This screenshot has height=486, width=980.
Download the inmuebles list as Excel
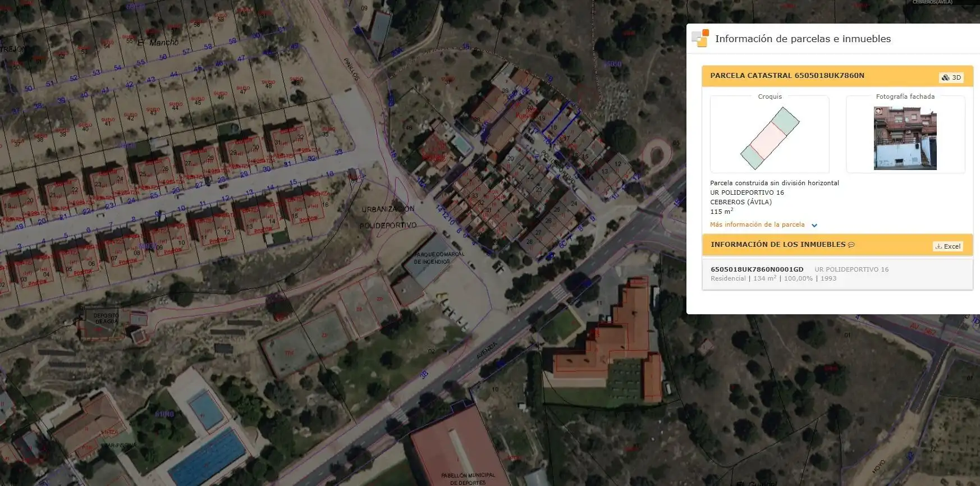[x=948, y=246]
